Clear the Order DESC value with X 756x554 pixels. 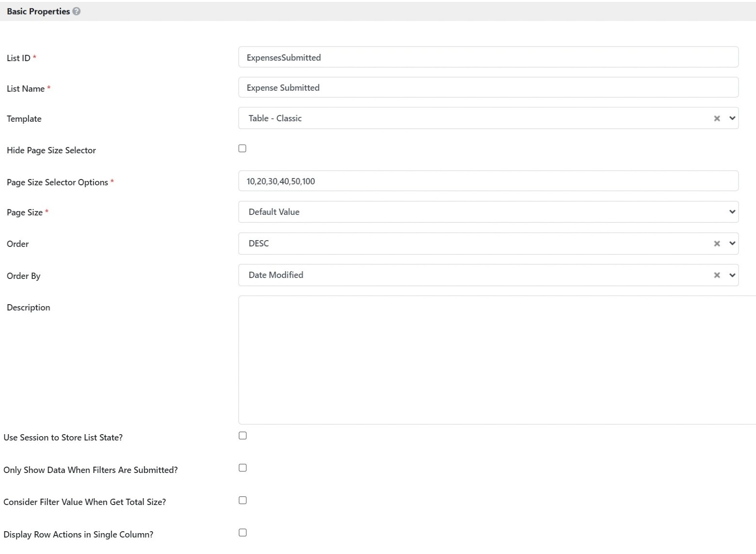717,244
